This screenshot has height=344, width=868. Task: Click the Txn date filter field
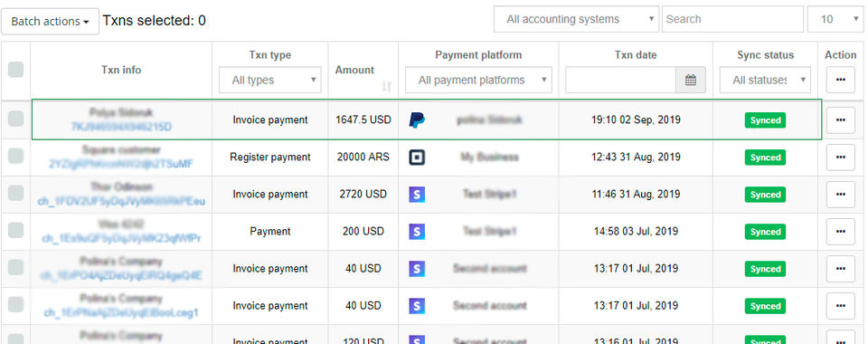[x=620, y=81]
